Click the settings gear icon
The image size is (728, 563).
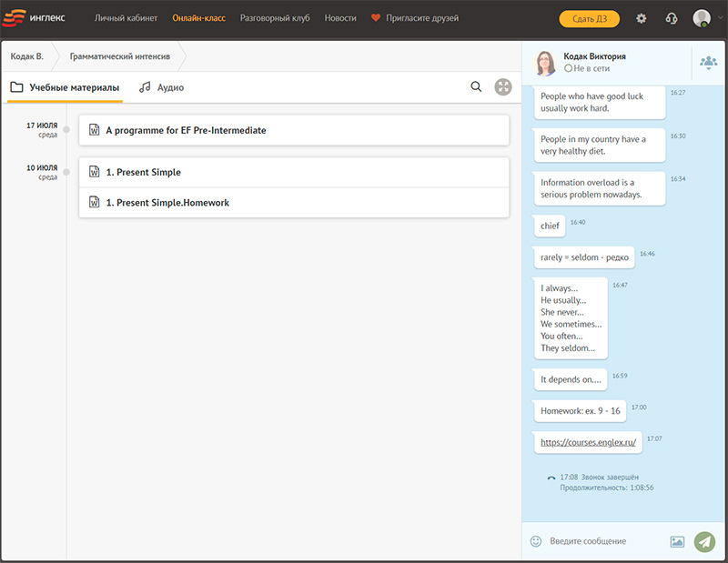(642, 18)
